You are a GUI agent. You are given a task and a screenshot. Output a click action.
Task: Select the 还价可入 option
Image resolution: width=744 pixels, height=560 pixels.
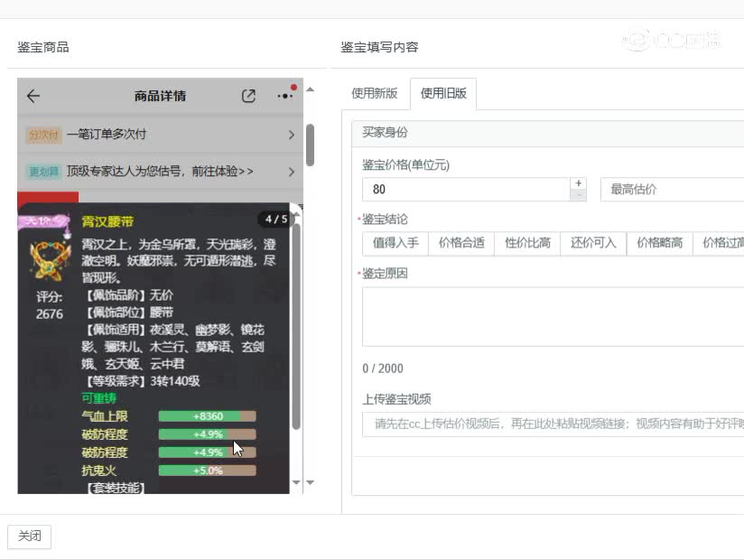click(x=592, y=243)
